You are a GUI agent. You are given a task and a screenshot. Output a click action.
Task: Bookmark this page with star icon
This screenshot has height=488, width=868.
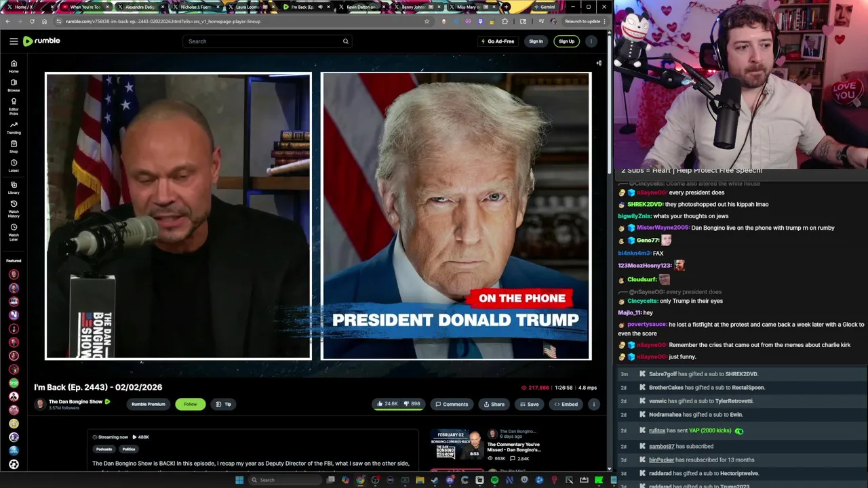click(427, 21)
